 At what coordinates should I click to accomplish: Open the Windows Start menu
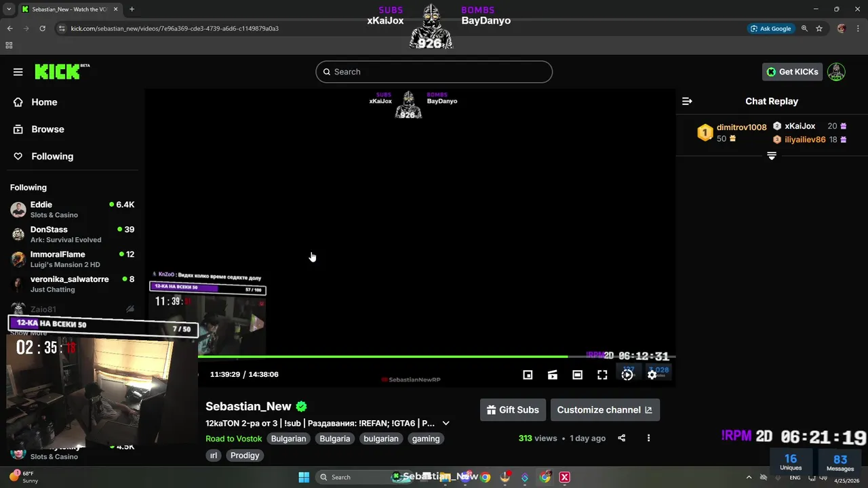tap(304, 477)
